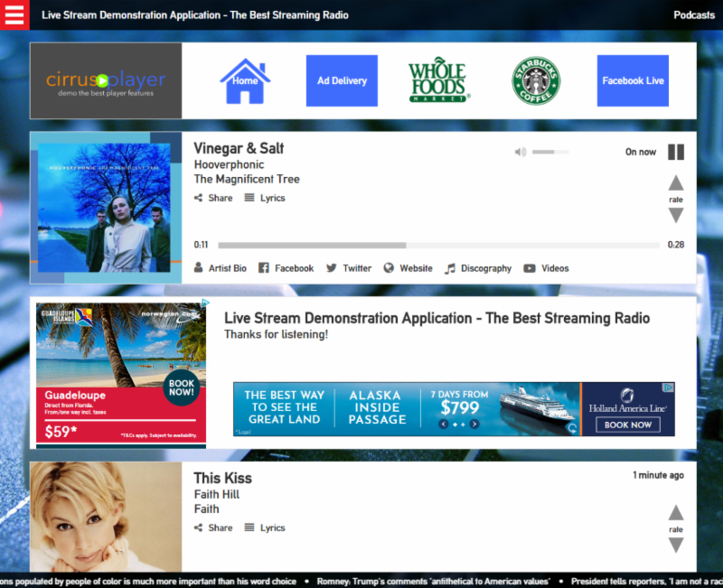This screenshot has height=588, width=723.
Task: Mute using the speaker volume icon
Action: click(x=521, y=152)
